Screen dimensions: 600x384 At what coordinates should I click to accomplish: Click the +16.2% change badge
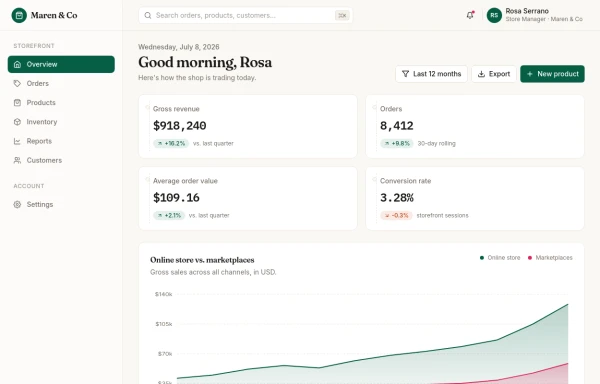(x=171, y=143)
